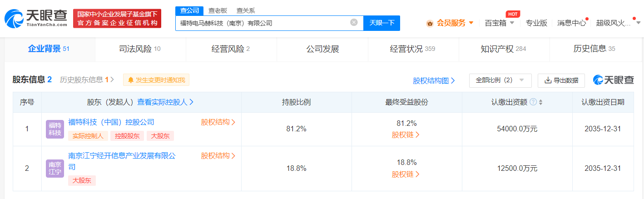
Task: Click the bell icon for change notification
Action: click(x=131, y=80)
